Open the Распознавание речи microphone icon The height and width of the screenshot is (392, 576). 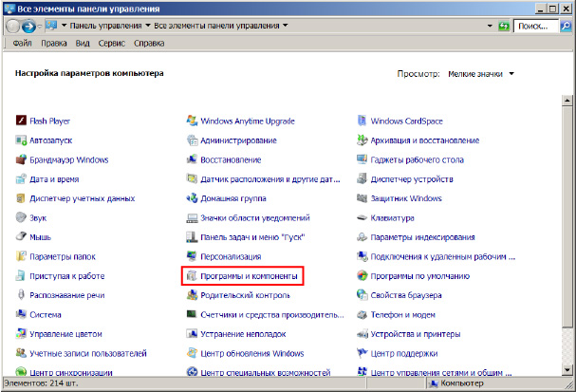[x=21, y=294]
